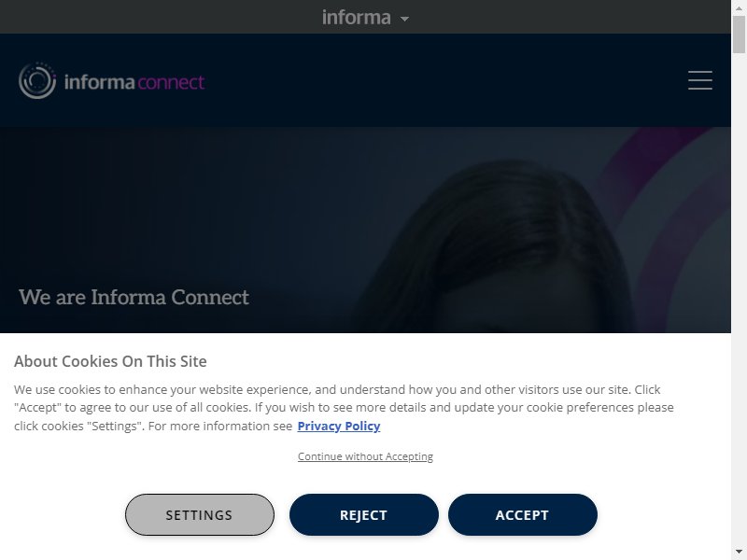Accept all cookies
747x560 pixels.
pyautogui.click(x=522, y=515)
